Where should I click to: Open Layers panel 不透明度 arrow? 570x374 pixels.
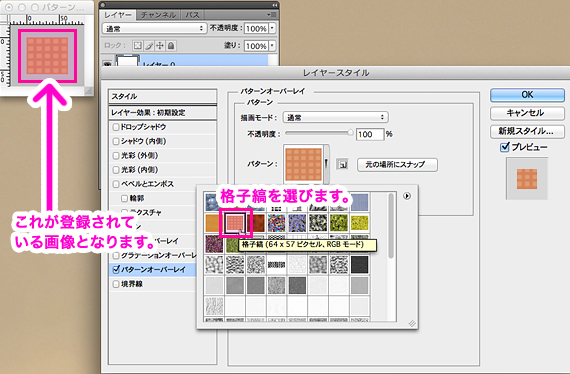(272, 28)
